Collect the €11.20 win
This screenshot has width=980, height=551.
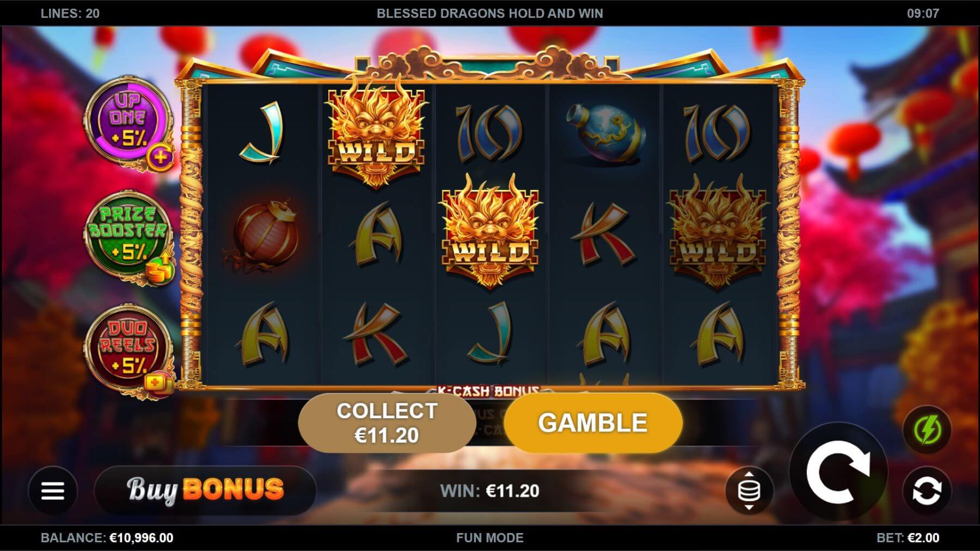[x=387, y=423]
